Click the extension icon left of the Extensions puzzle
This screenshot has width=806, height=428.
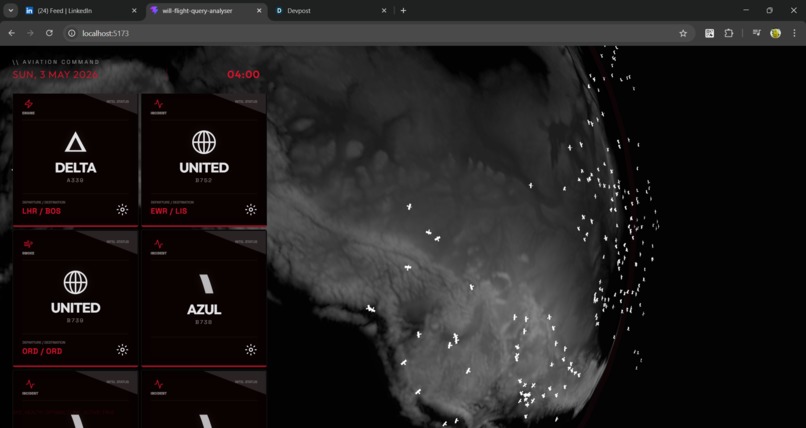click(x=709, y=33)
